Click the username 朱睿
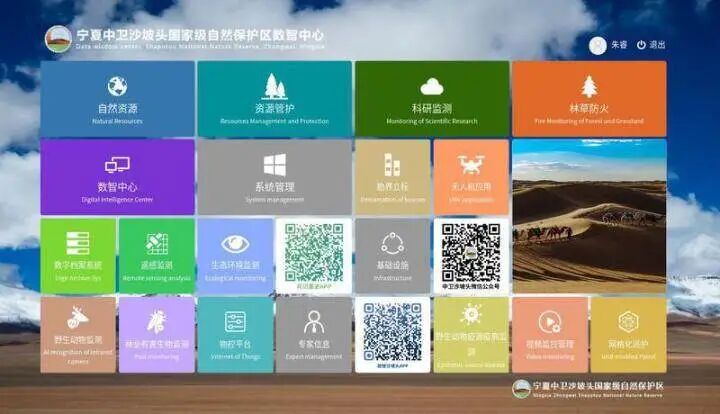The width and height of the screenshot is (720, 414). (619, 45)
